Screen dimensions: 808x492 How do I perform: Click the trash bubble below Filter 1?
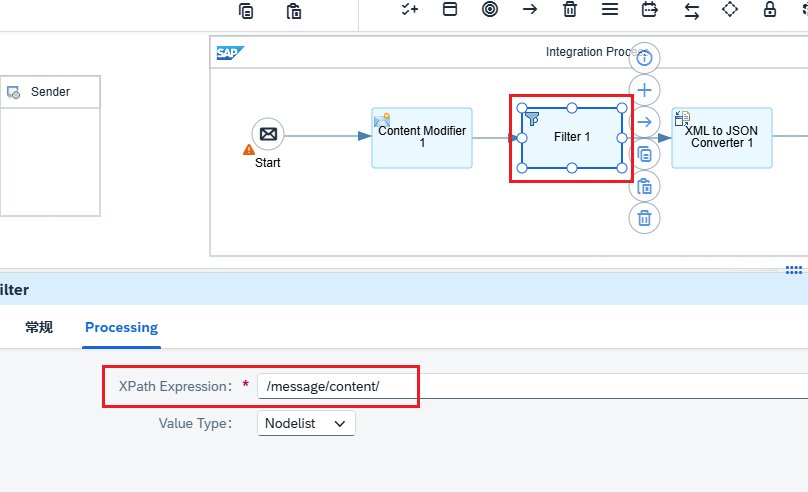645,218
